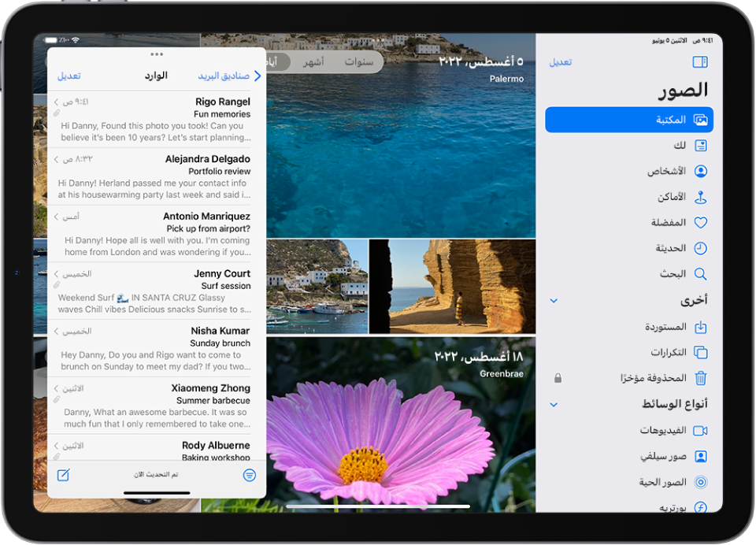
Task: Open the mail filter icon
Action: (x=250, y=475)
